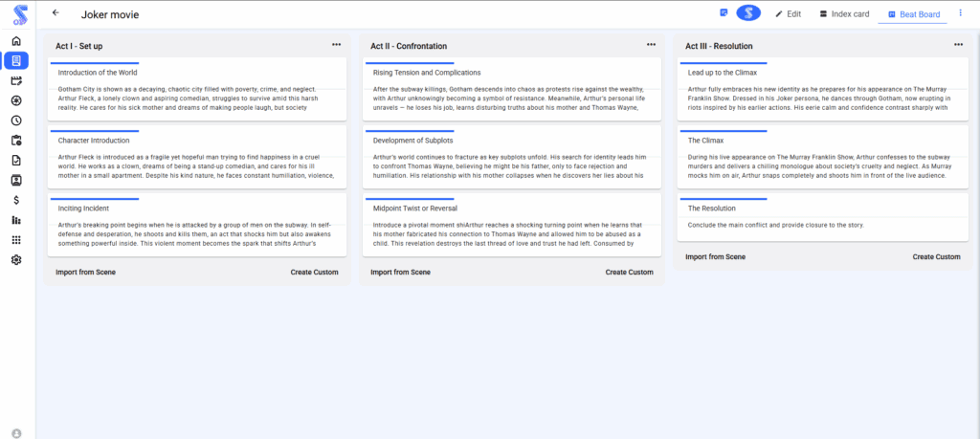The image size is (980, 439).
Task: Open Act I - Set up options menu
Action: [x=336, y=45]
